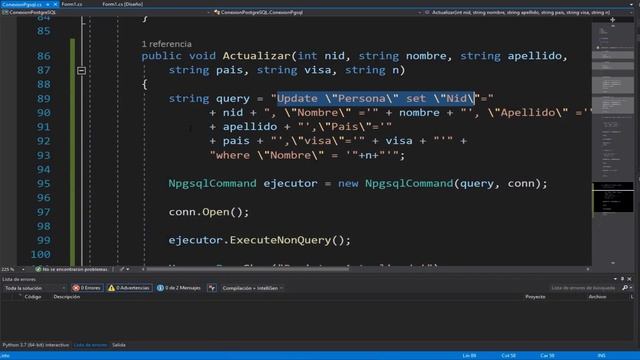The width and height of the screenshot is (640, 360).
Task: Open the 'Compilación + IntelliSense' dropdown
Action: pos(252,288)
